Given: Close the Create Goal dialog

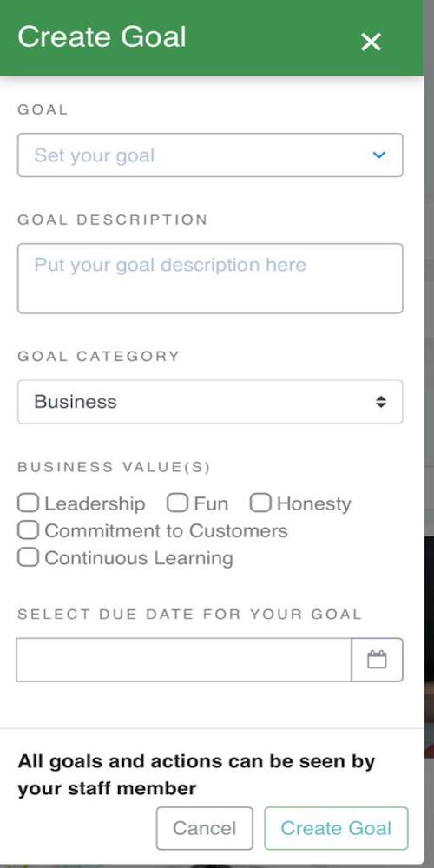Looking at the screenshot, I should 371,42.
